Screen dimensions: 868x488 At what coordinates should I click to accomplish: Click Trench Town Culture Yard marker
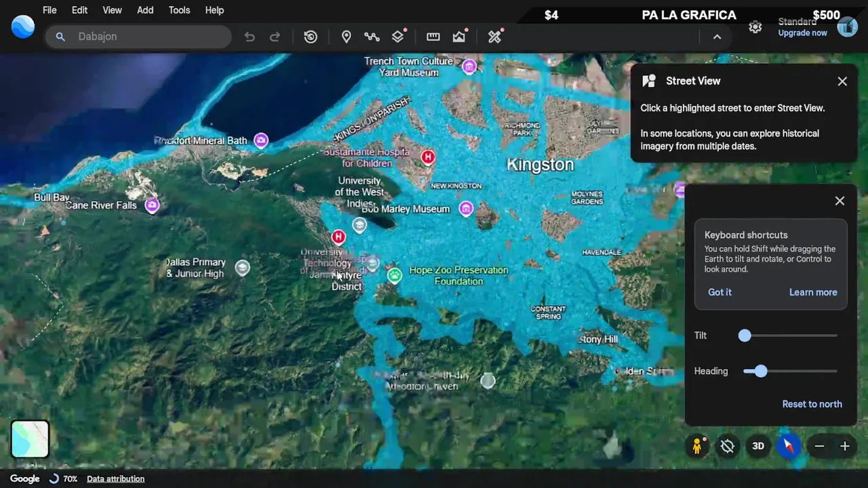coord(469,66)
